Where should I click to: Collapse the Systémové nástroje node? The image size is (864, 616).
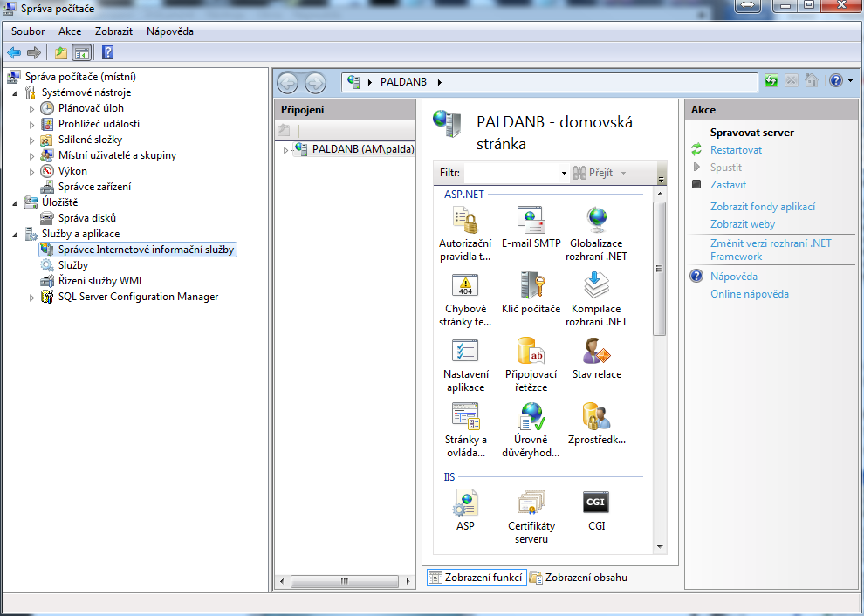(x=16, y=93)
